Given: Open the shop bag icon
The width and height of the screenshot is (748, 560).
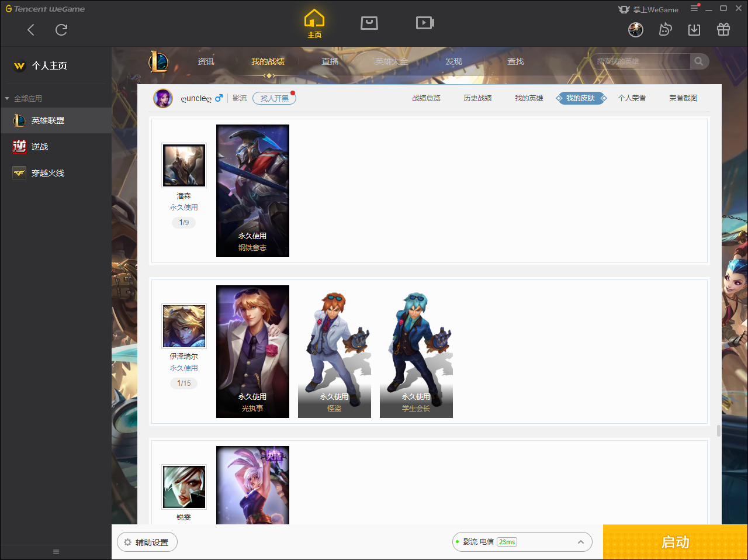Looking at the screenshot, I should coord(369,23).
